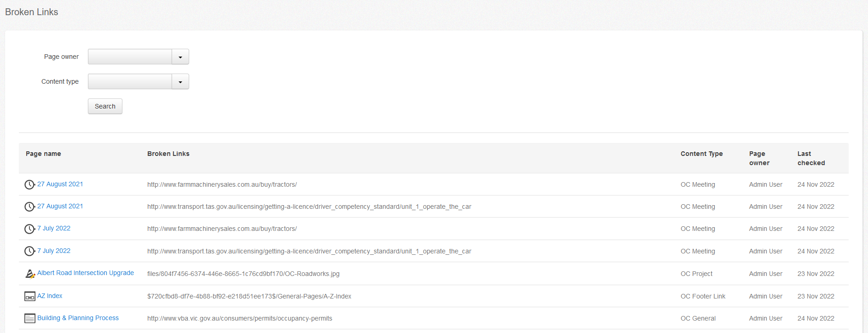This screenshot has height=333, width=868.
Task: Click the Content Type column header
Action: 701,154
